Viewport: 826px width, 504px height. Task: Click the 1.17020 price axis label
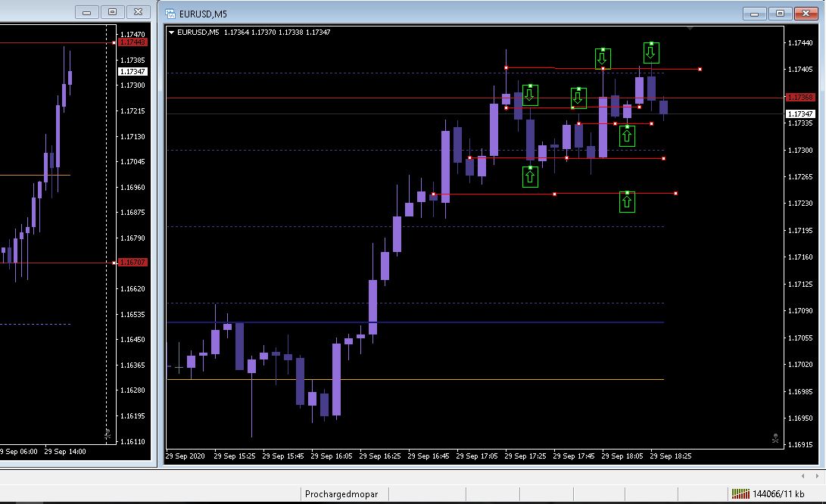coord(800,365)
